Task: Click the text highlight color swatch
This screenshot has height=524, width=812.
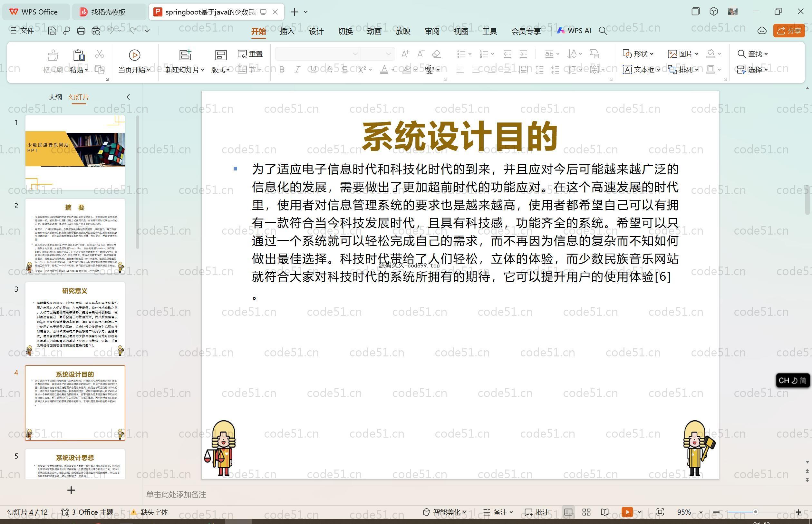Action: (x=407, y=70)
